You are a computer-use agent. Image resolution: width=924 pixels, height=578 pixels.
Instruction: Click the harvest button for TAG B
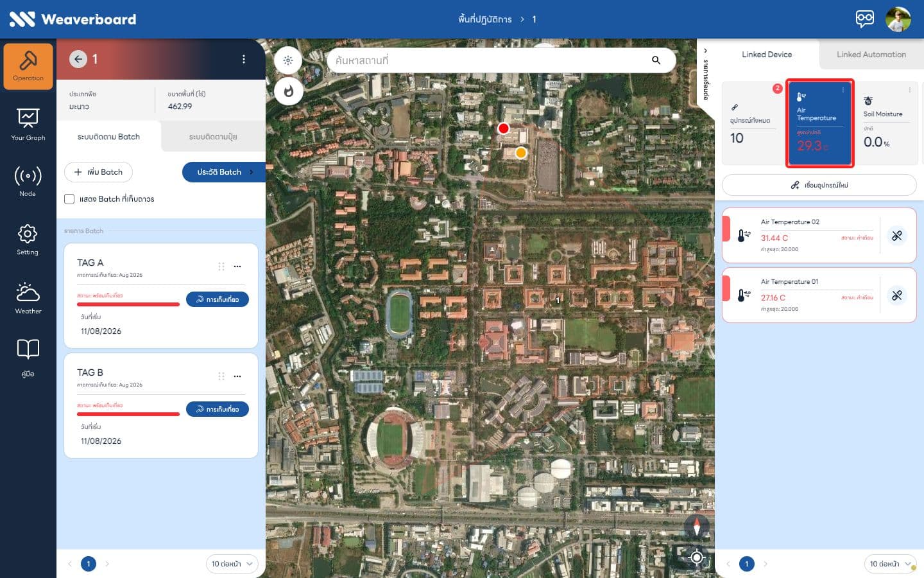tap(218, 409)
